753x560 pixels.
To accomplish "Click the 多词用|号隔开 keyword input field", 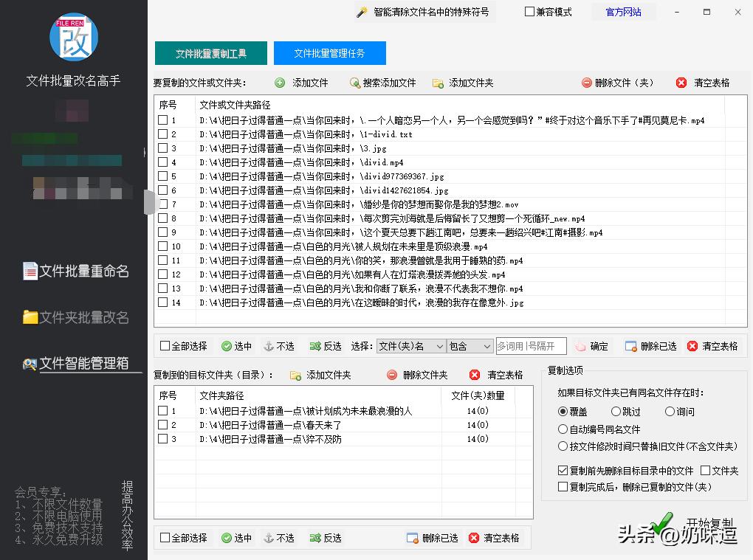I will click(x=531, y=346).
